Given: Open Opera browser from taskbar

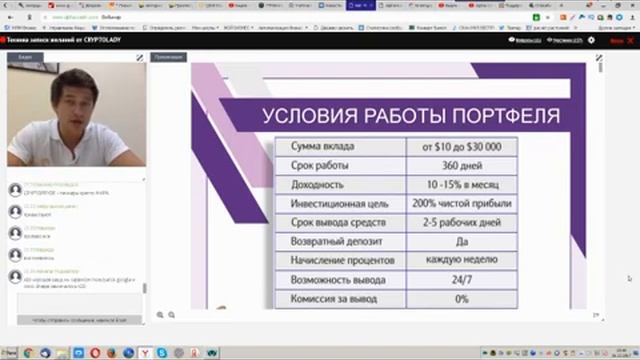Looking at the screenshot, I should [95, 353].
